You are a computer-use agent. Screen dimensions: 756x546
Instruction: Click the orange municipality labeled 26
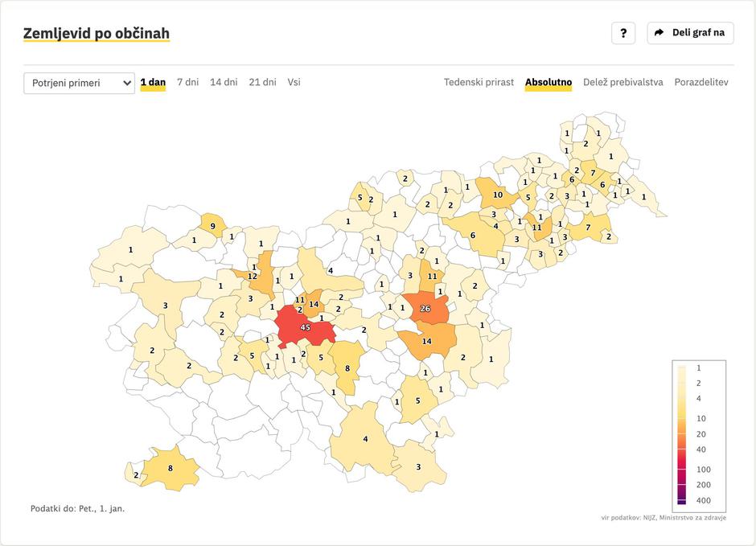pyautogui.click(x=425, y=309)
